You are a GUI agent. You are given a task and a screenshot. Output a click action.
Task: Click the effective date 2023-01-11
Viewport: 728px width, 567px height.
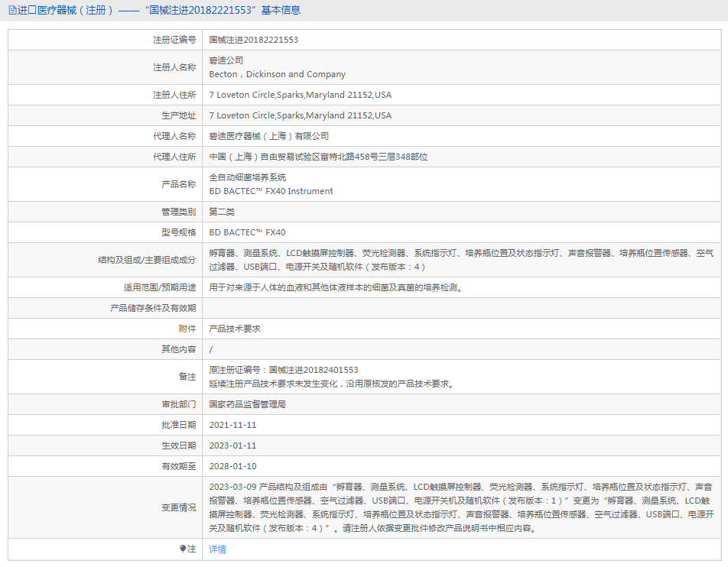(232, 446)
